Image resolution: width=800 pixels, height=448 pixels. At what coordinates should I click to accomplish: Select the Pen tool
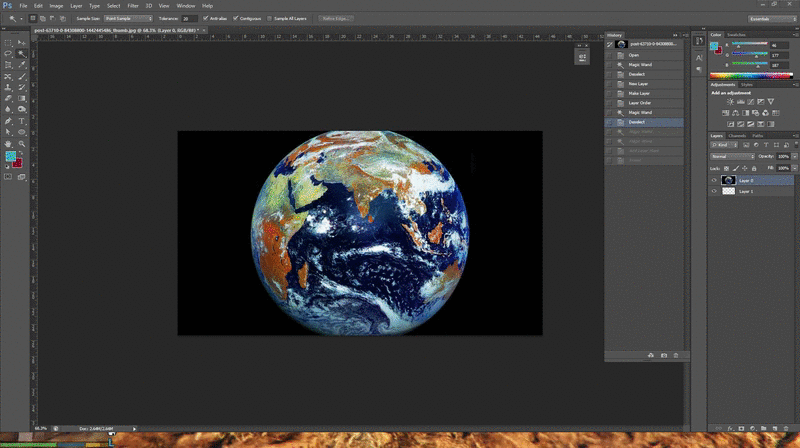pyautogui.click(x=8, y=121)
